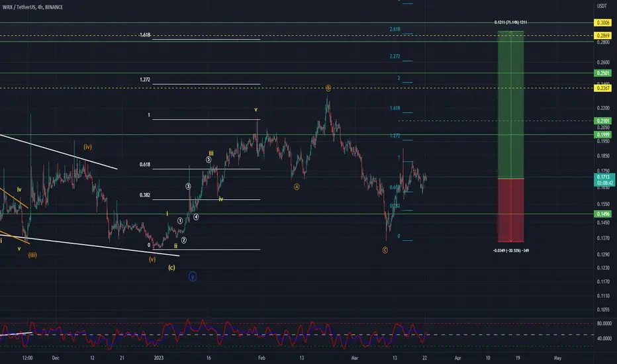This screenshot has width=617, height=364.
Task: Click the orange (iii) wave label
Action: coord(32,255)
